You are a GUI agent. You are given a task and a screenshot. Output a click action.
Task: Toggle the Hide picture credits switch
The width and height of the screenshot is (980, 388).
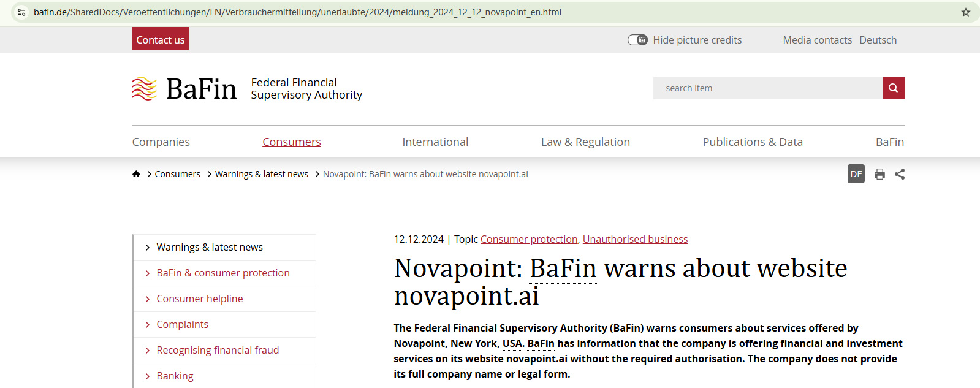pos(637,40)
